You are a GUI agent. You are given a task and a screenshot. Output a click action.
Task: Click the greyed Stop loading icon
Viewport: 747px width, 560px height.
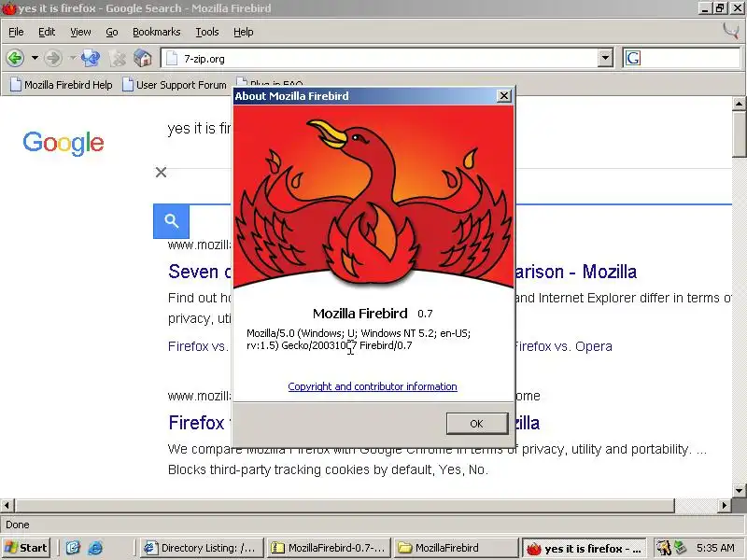pyautogui.click(x=118, y=58)
